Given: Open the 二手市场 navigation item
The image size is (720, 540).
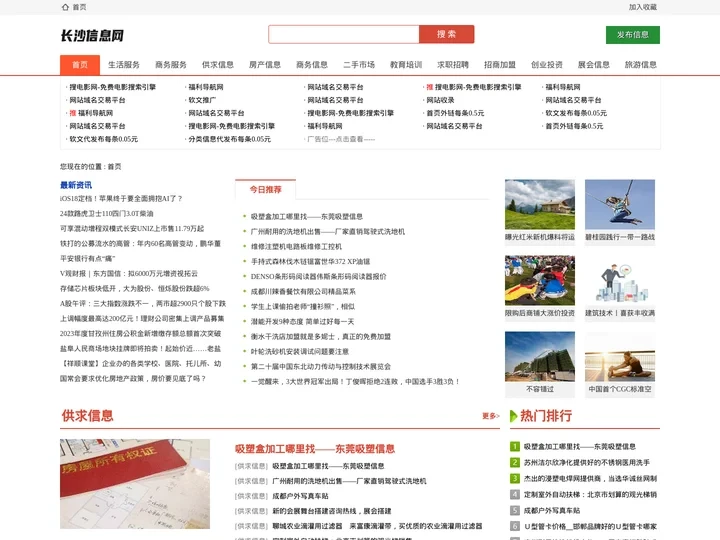Looking at the screenshot, I should pos(359,65).
